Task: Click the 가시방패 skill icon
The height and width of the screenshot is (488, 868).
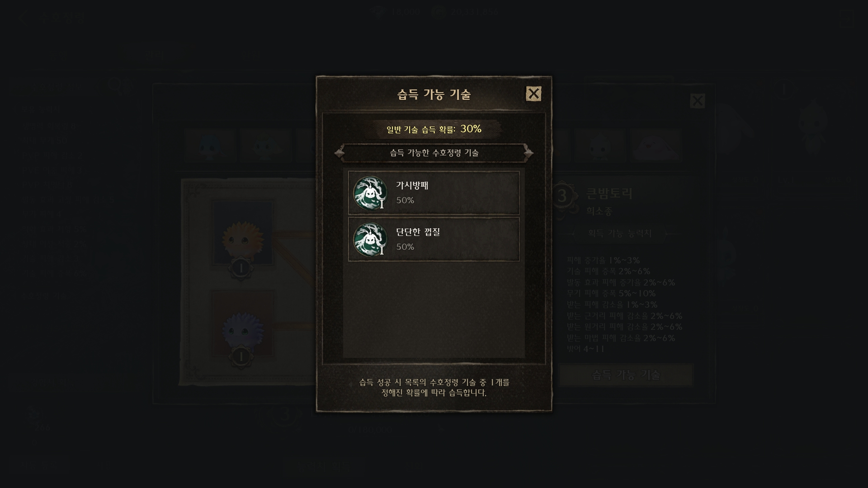Action: tap(370, 193)
